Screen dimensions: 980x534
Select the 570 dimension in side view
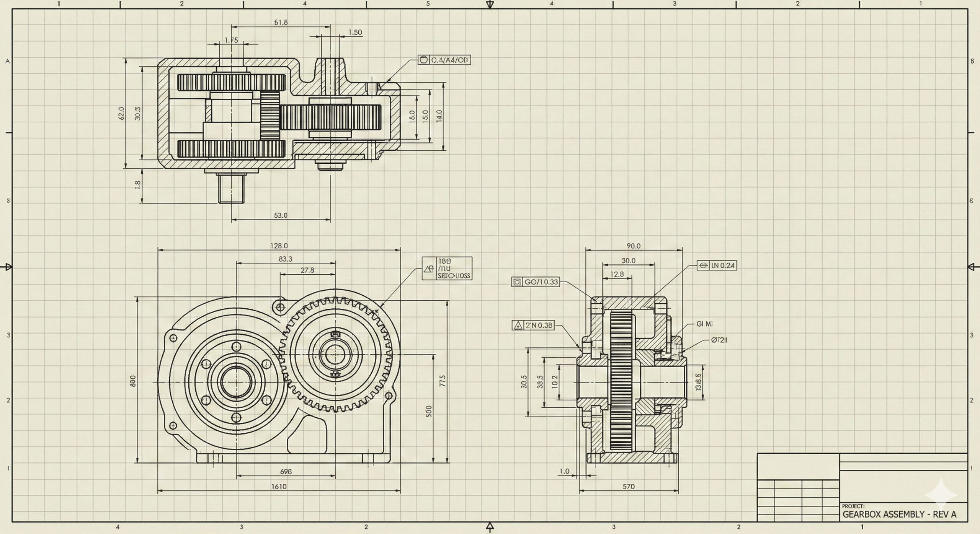tap(628, 487)
